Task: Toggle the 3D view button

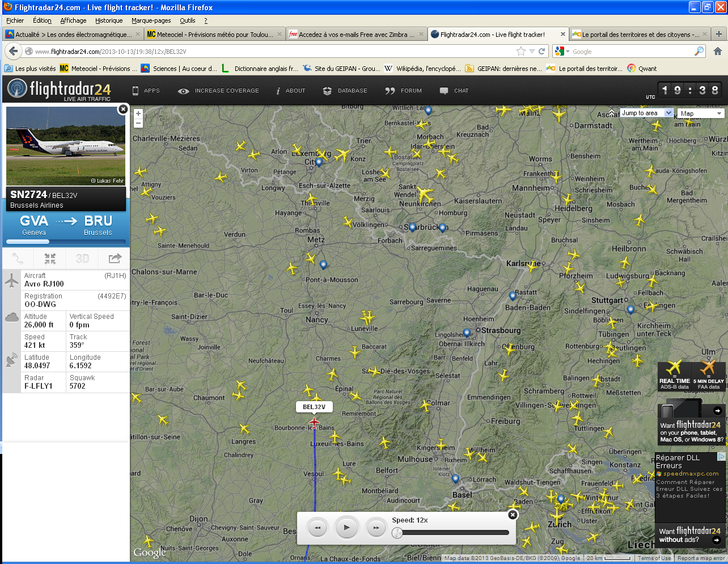Action: click(82, 259)
